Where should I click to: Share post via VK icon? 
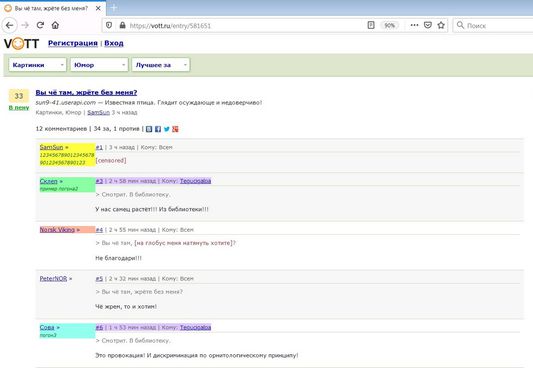tap(149, 129)
